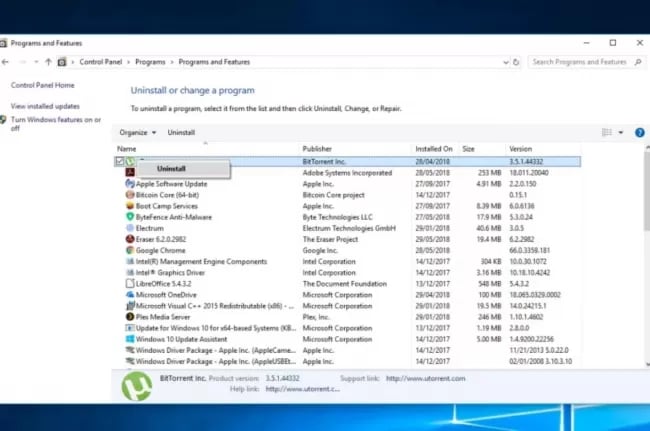Go up one level with the up arrow
The image size is (650, 431).
(48, 62)
